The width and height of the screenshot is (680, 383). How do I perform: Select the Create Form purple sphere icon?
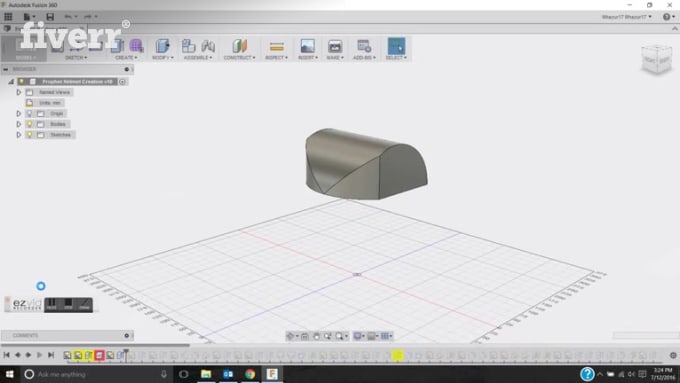coord(136,46)
